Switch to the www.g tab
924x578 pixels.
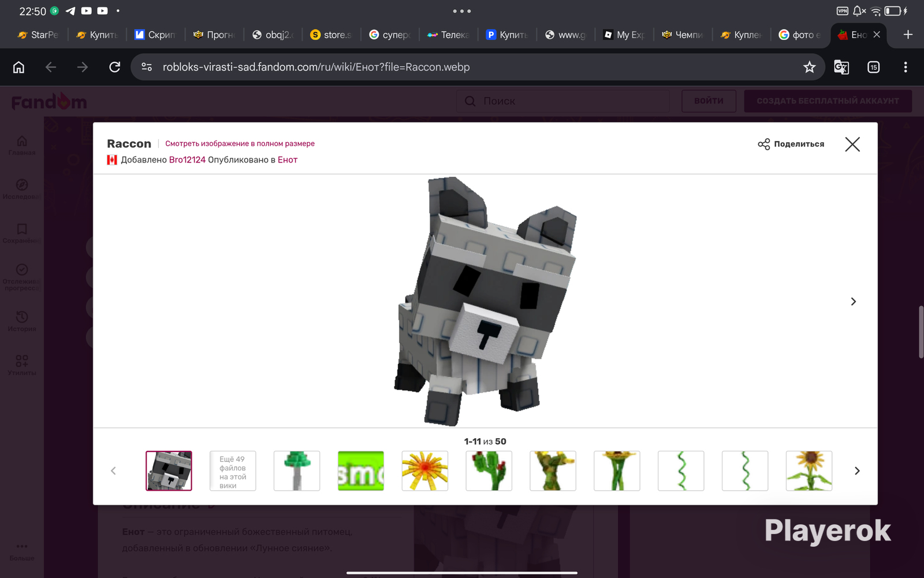click(565, 35)
